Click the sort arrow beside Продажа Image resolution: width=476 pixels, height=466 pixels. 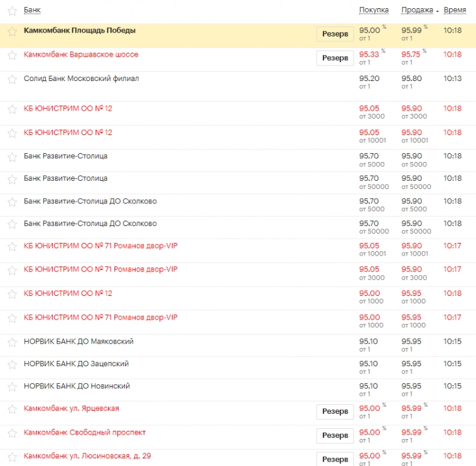click(438, 11)
